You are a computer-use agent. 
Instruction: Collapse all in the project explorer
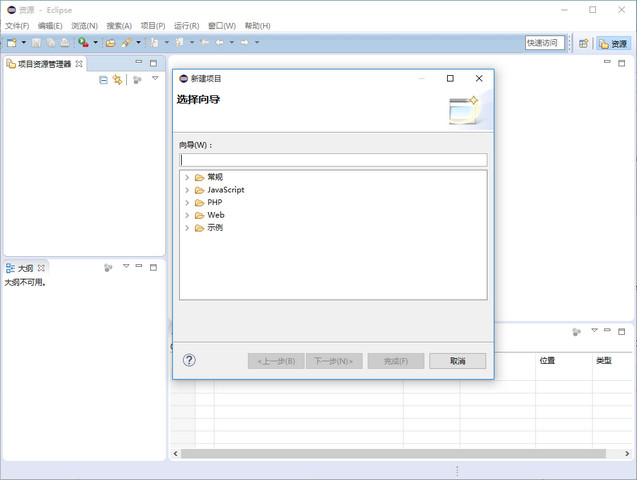coord(103,79)
